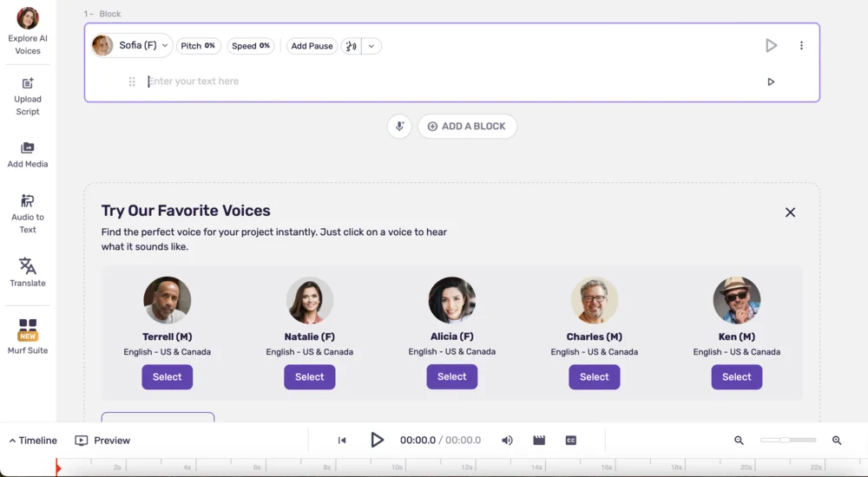Image resolution: width=868 pixels, height=477 pixels.
Task: Toggle the video clapperboard option
Action: (x=539, y=441)
